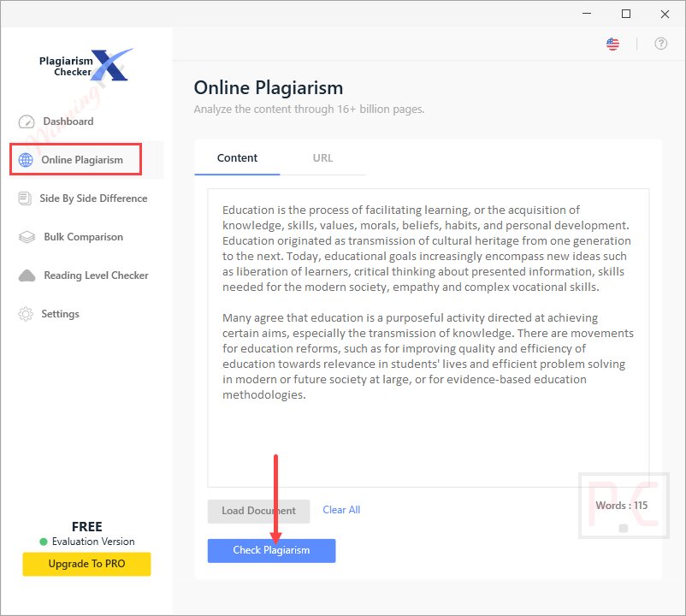Click the Plagiarism Checker X logo

(86, 65)
